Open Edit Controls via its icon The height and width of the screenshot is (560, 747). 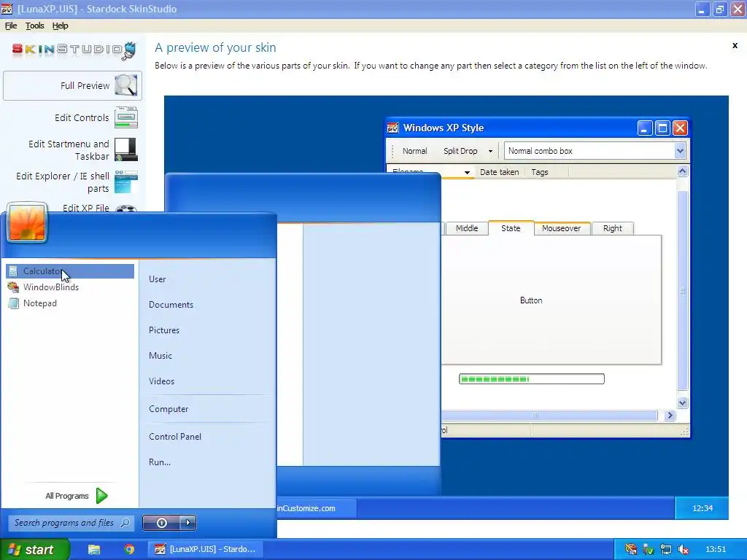point(125,117)
